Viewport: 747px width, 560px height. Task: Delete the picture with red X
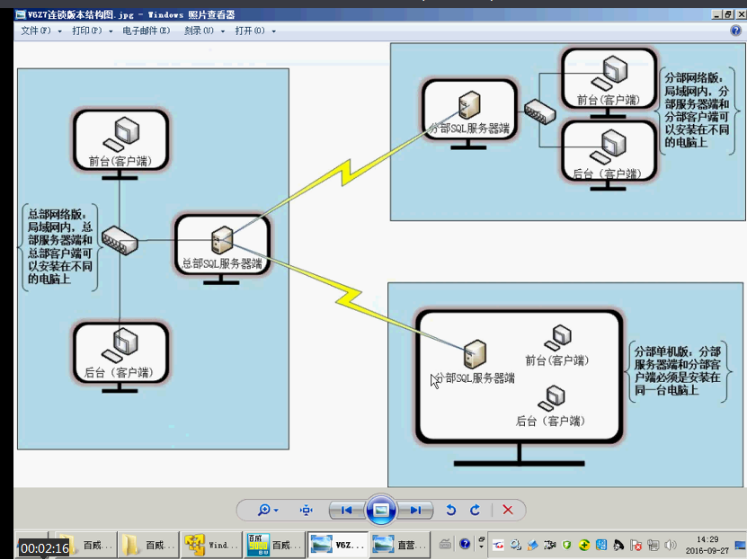(508, 510)
